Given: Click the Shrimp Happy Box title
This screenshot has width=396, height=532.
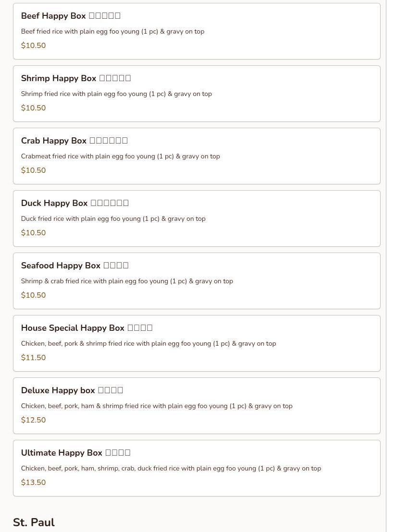Looking at the screenshot, I should pos(76,78).
